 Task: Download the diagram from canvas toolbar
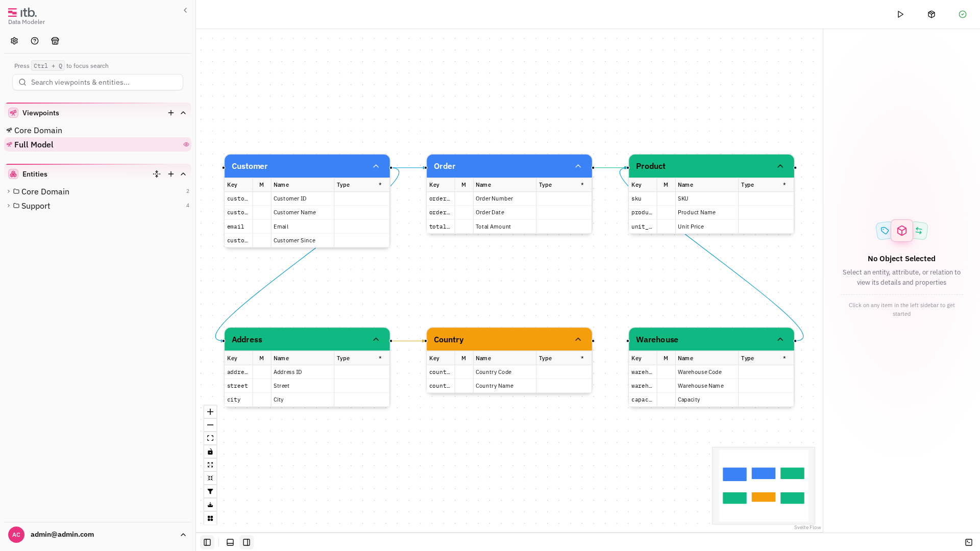point(210,505)
